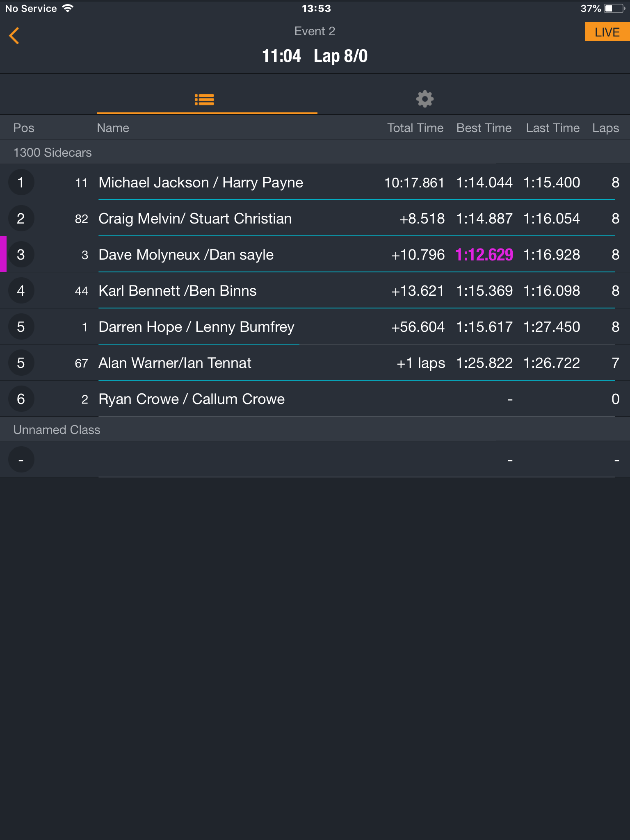This screenshot has width=630, height=840.
Task: Tap the orange back arrow
Action: pos(14,36)
